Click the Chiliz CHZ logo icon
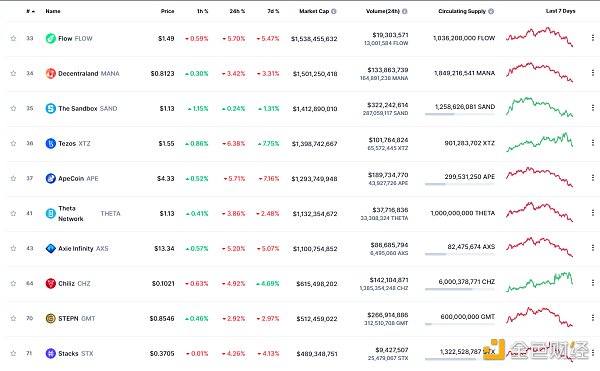 pyautogui.click(x=51, y=283)
